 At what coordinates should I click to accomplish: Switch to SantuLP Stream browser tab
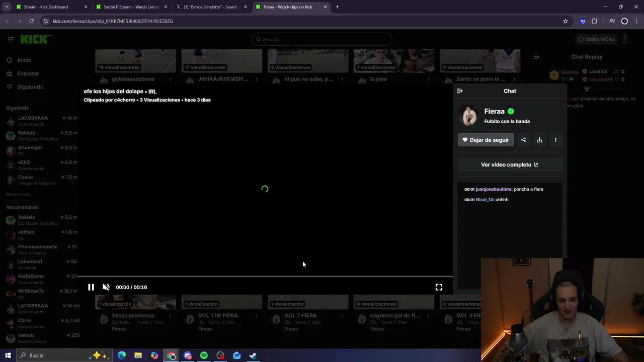[x=131, y=7]
